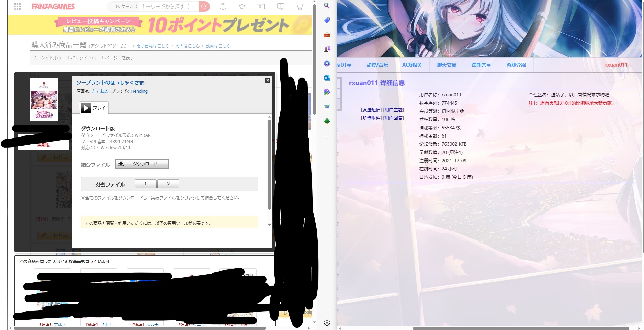Screen dimensions: 644x330
Task: Open favorites star icon in FANZA header
Action: click(242, 7)
